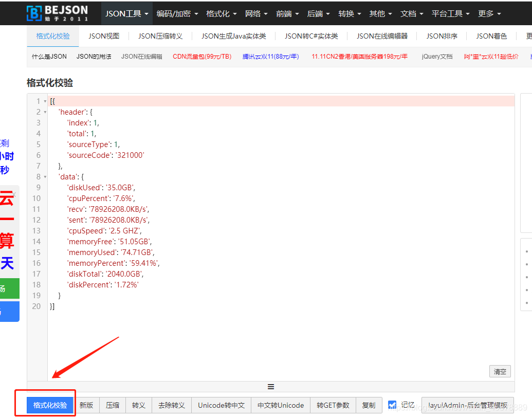Open the layuiAdmin-后台管理模板 link button

[x=468, y=405]
